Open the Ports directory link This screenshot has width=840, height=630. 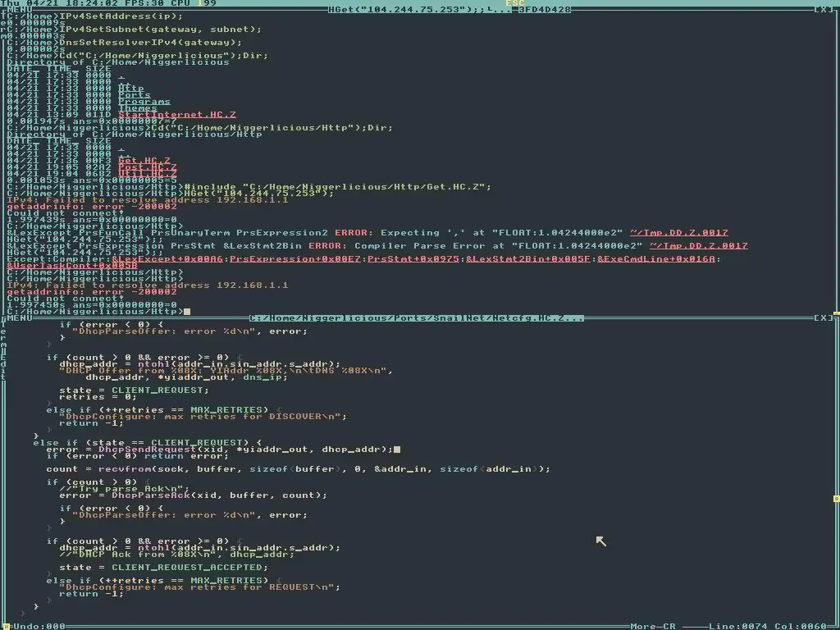(x=135, y=95)
